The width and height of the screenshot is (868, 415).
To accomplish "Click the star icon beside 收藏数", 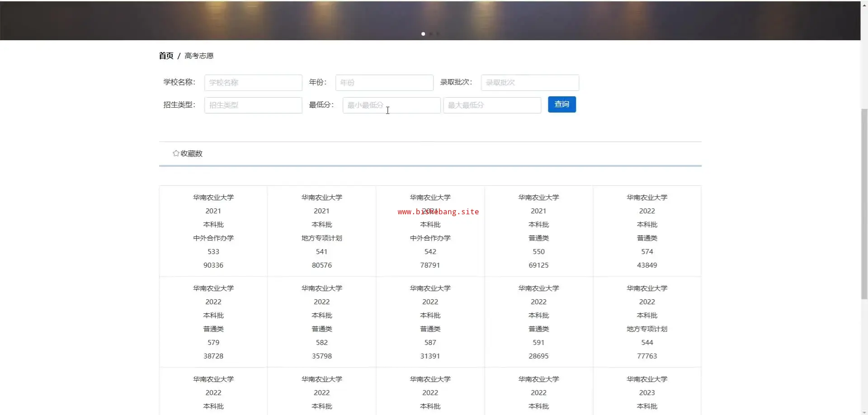I will point(176,154).
